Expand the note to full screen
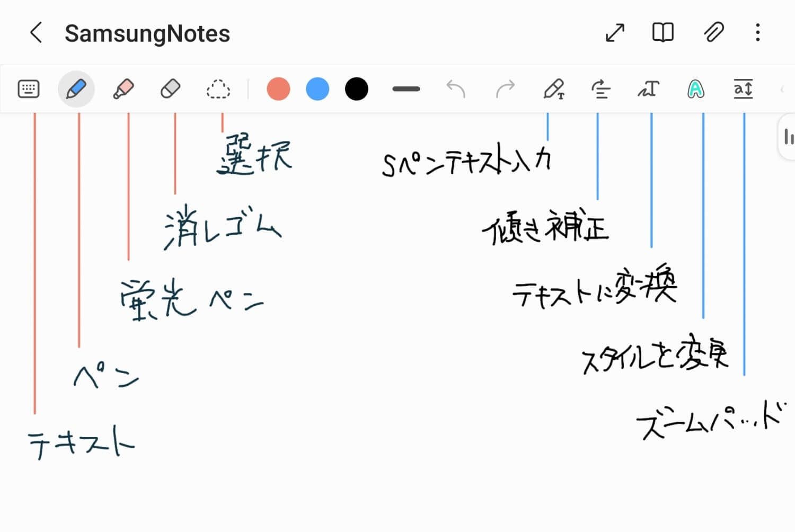This screenshot has height=532, width=795. click(615, 33)
